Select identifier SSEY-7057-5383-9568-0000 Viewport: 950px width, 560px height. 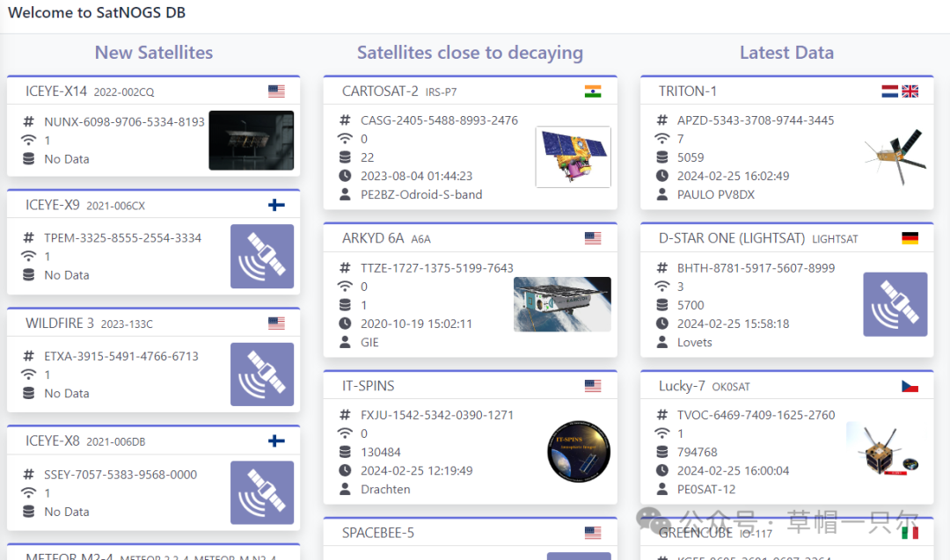[x=121, y=475]
